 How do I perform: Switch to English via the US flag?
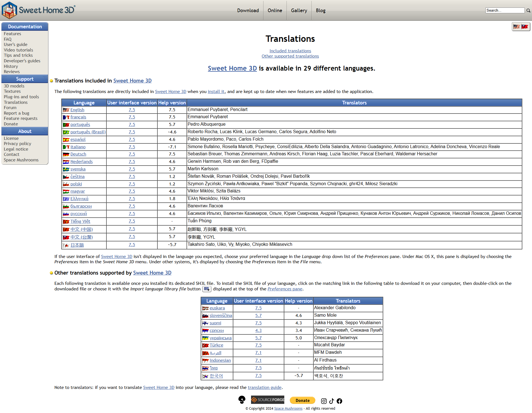coord(516,27)
